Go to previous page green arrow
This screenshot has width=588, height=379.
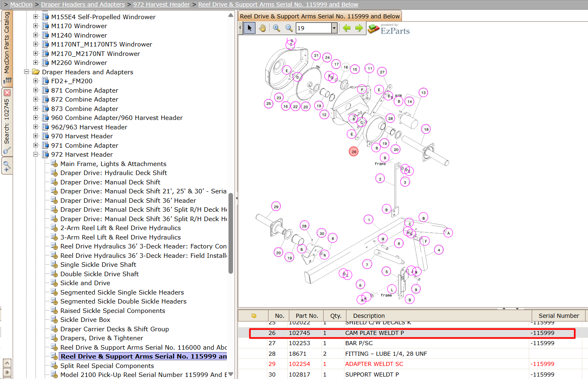(x=347, y=28)
